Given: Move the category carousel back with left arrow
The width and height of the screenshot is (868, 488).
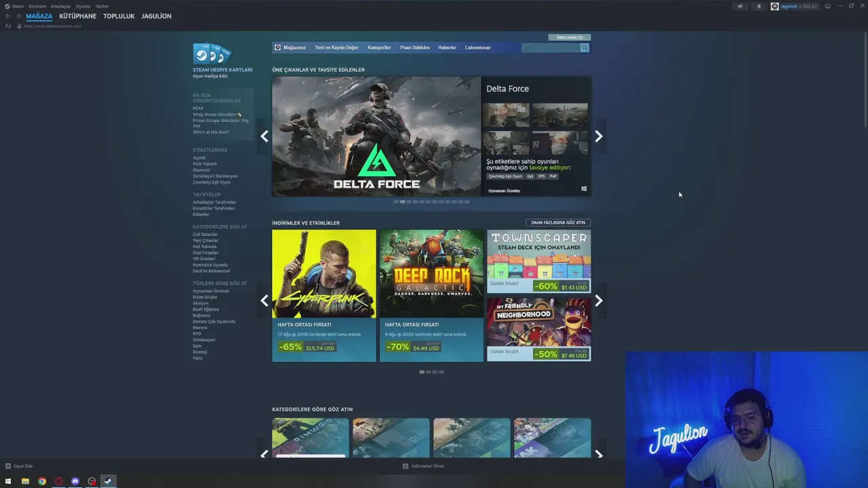Looking at the screenshot, I should click(264, 454).
